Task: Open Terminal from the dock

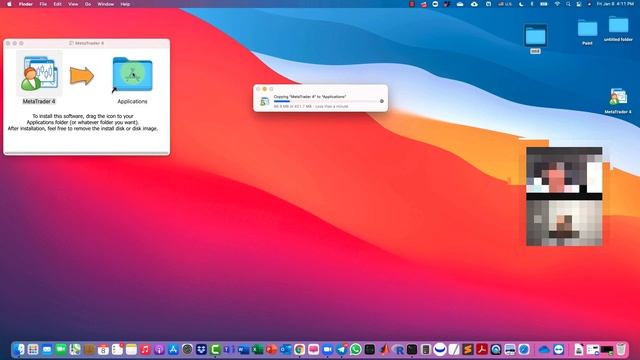Action: [x=412, y=349]
